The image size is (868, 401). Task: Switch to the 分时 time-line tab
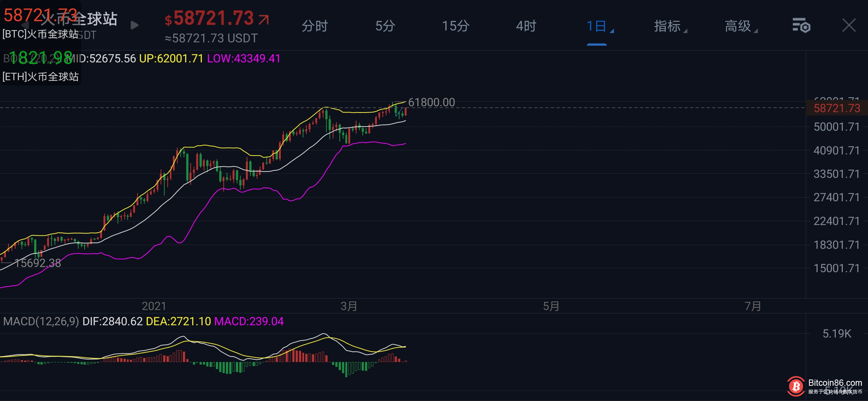tap(315, 26)
